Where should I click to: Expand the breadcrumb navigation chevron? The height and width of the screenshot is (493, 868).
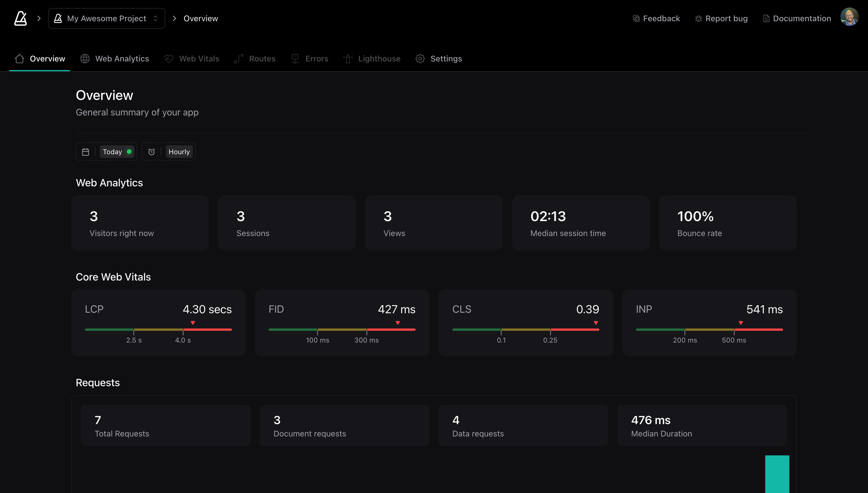[39, 18]
